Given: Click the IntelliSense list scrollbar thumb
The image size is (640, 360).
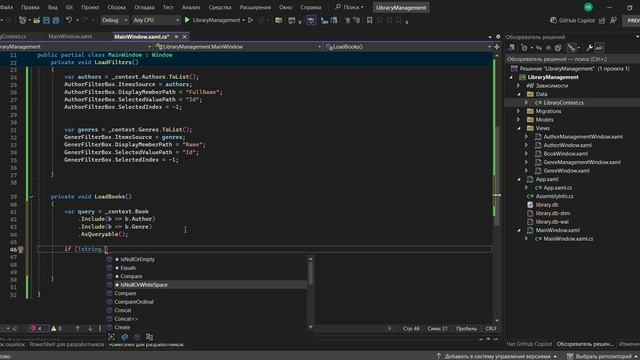Looking at the screenshot, I should pos(311,273).
